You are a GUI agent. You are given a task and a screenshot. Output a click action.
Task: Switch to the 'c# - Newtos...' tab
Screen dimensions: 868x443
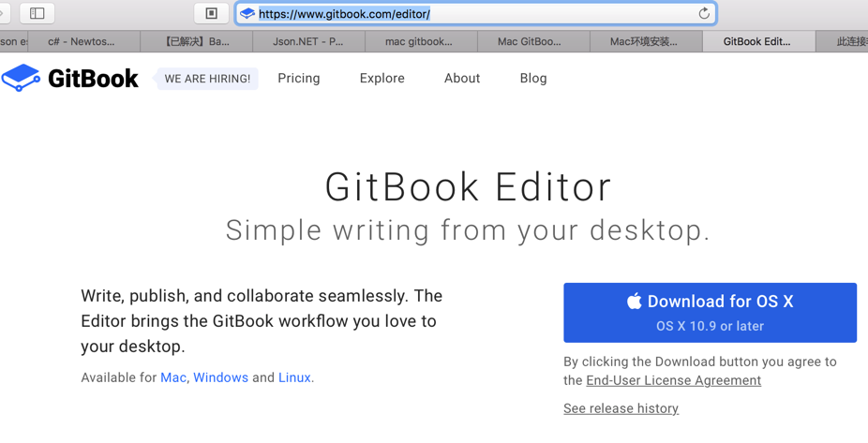(82, 41)
